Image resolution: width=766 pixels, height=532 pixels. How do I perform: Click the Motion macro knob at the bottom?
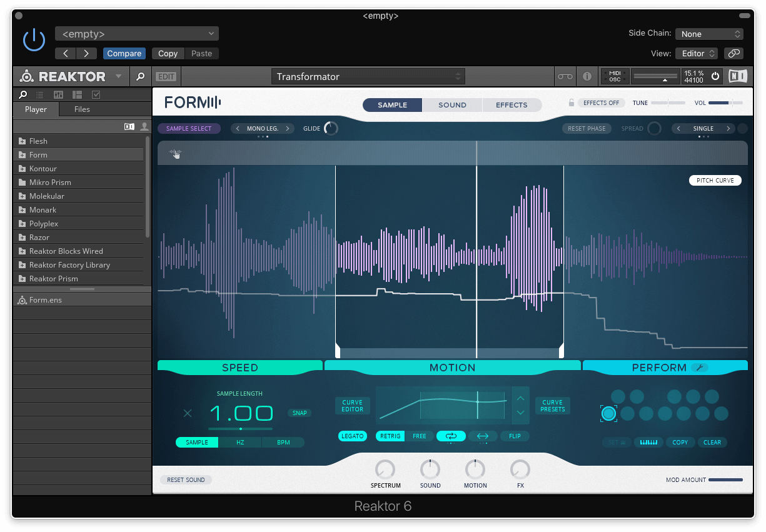(475, 471)
